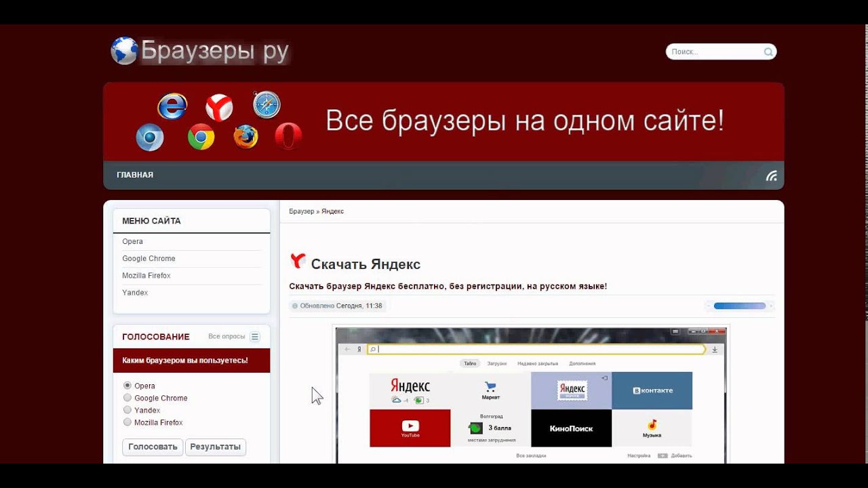Open Google Chrome in the site menu
The height and width of the screenshot is (488, 868).
[149, 258]
